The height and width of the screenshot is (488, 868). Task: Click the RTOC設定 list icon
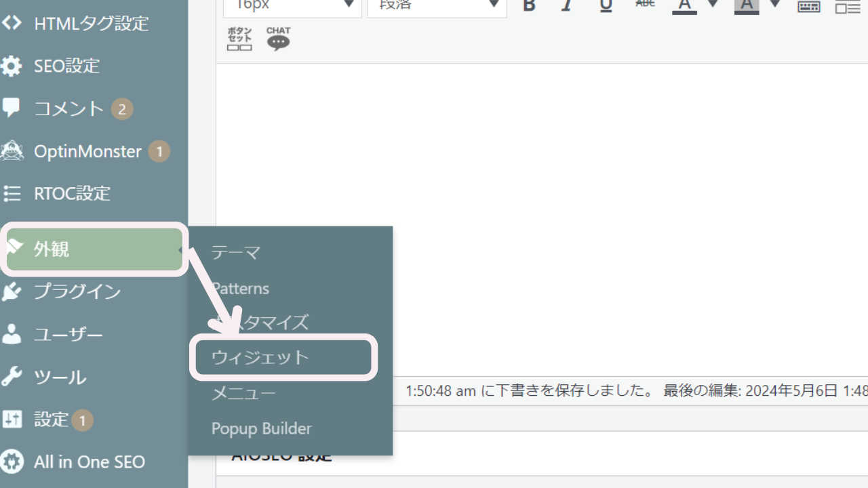point(12,193)
